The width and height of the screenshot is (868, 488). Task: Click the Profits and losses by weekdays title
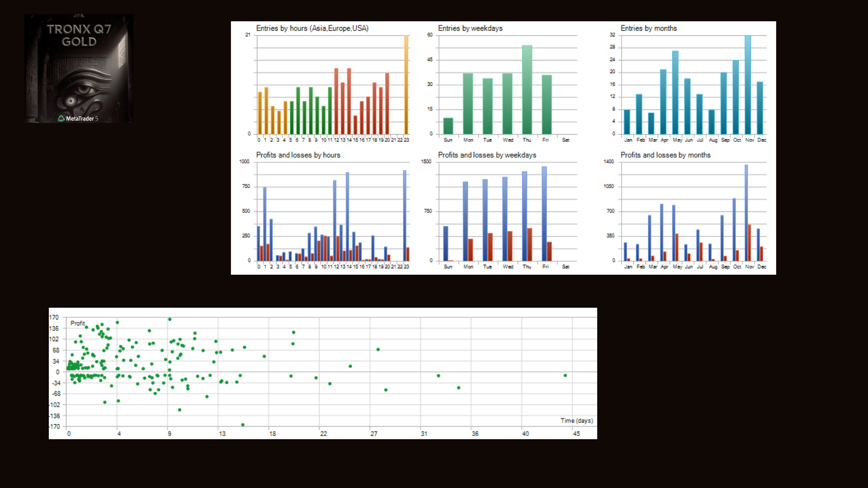[486, 155]
